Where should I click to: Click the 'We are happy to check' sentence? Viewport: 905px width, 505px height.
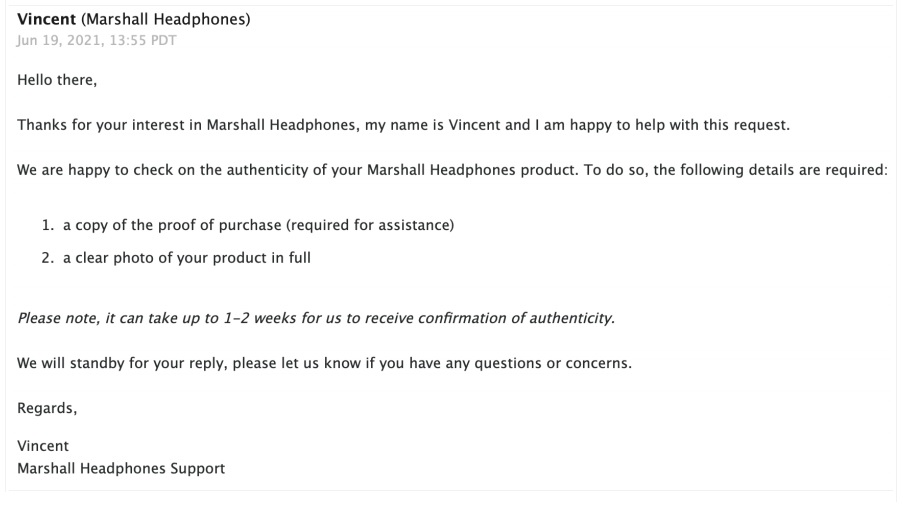pyautogui.click(x=100, y=170)
